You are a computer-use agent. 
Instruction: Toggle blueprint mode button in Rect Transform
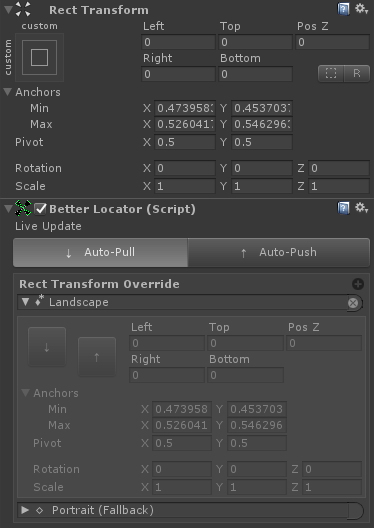331,73
